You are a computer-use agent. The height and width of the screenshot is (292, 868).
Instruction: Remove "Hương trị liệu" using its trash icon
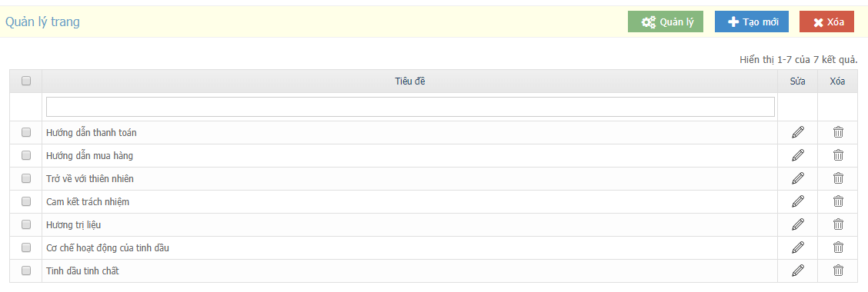click(838, 224)
